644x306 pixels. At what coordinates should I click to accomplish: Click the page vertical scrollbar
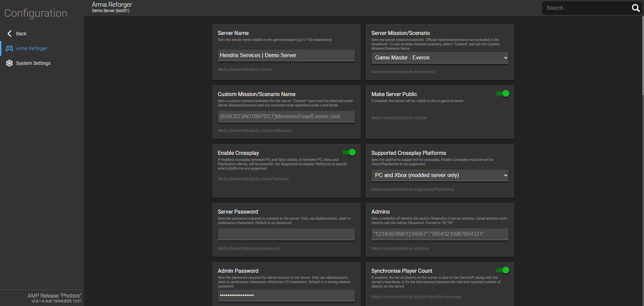pos(642,55)
